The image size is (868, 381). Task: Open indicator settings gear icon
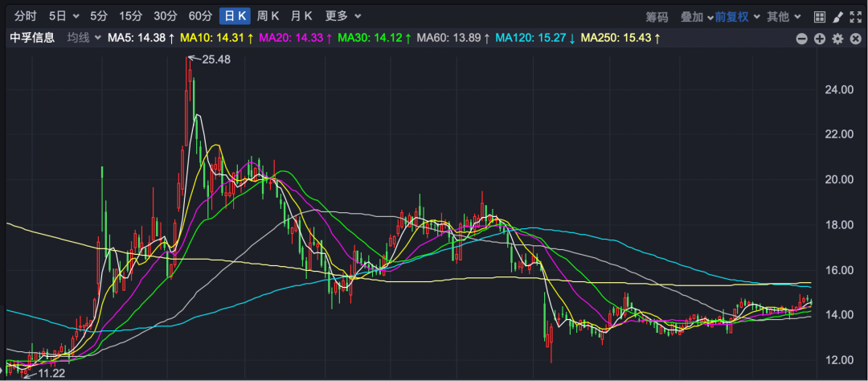pyautogui.click(x=837, y=39)
